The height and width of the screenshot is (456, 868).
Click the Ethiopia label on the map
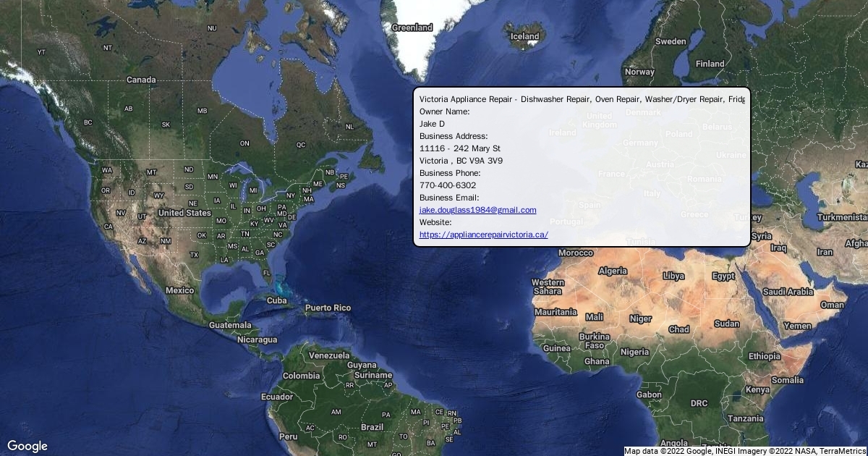coord(765,356)
